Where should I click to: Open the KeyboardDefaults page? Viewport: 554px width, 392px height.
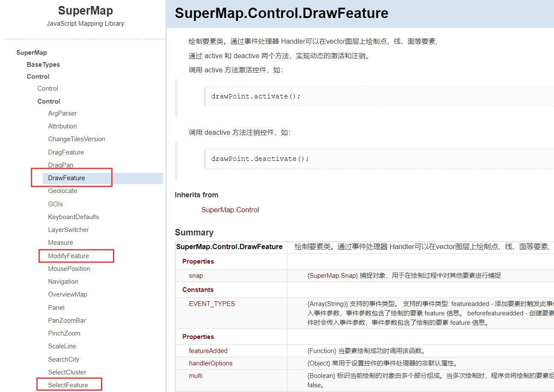tap(73, 217)
